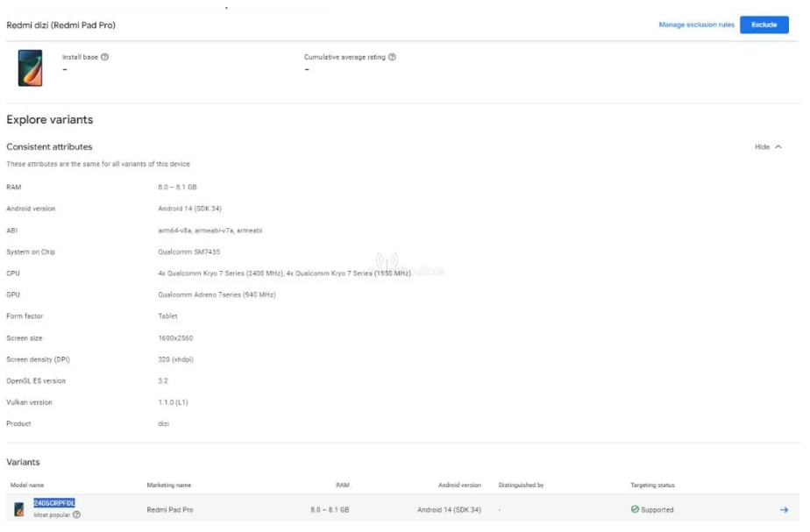Click the Most popular label
This screenshot has height=532, width=810.
click(52, 515)
